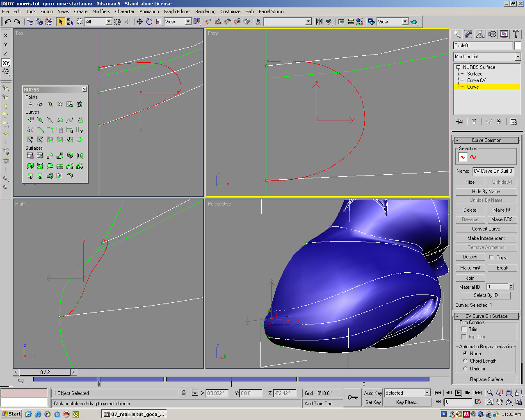Open the Render Scene dialog icon
The width and height of the screenshot is (525, 420).
point(371,22)
